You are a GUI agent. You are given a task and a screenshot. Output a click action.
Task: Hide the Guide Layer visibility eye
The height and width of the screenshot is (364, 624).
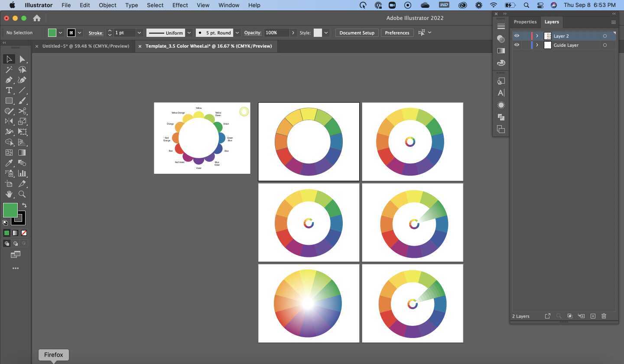pyautogui.click(x=517, y=45)
